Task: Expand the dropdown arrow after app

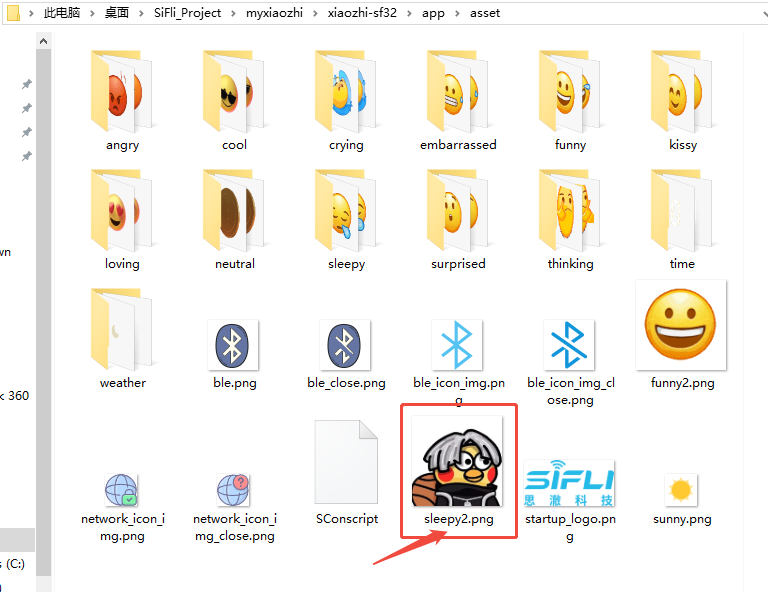Action: 457,13
